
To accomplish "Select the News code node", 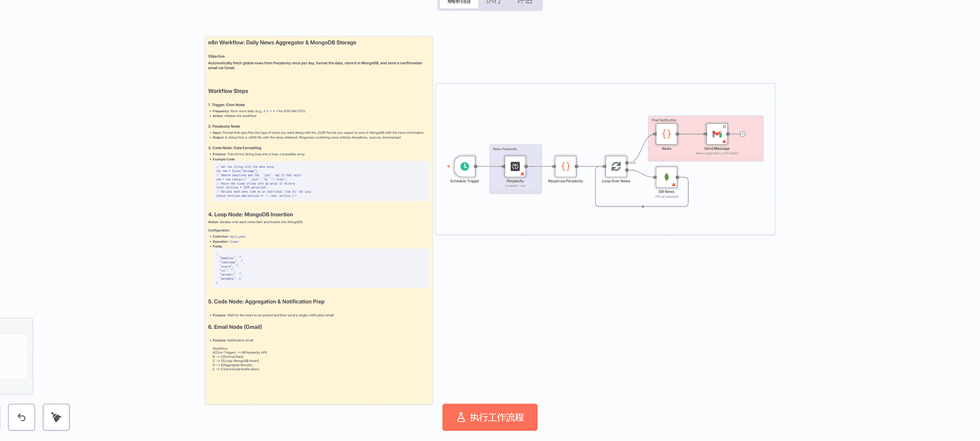I will (x=666, y=134).
